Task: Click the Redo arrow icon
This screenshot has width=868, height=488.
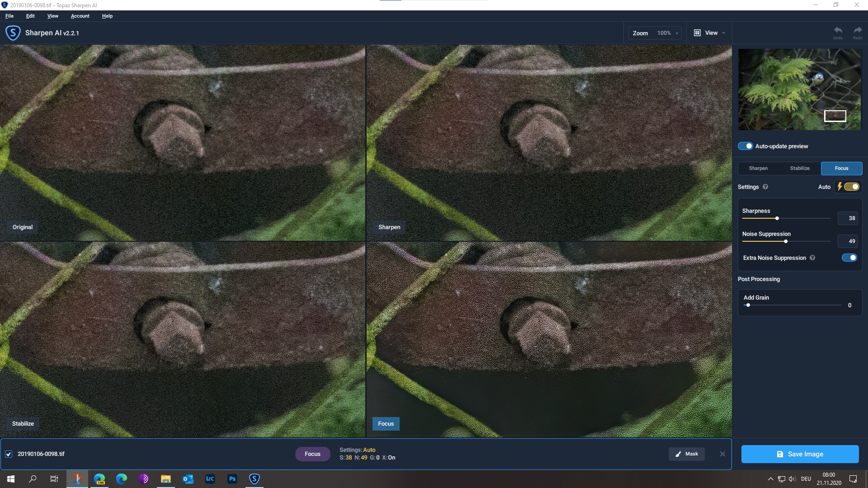Action: click(858, 31)
